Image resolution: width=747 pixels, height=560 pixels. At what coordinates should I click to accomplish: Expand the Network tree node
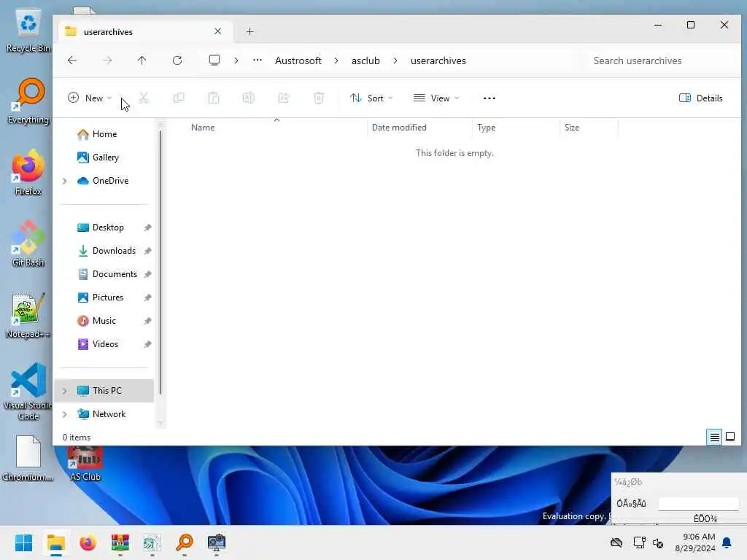[64, 414]
